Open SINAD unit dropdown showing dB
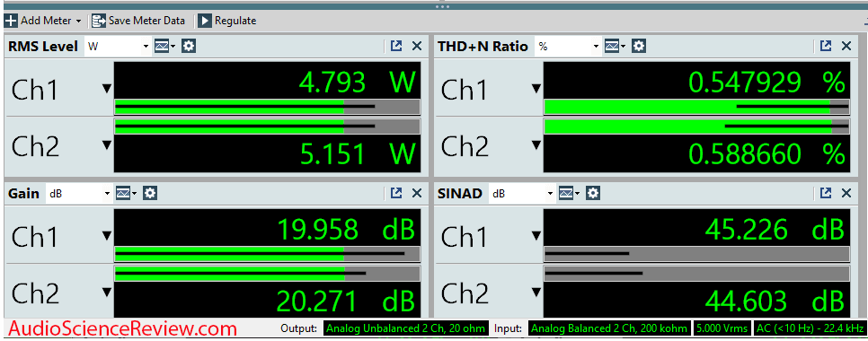 coord(521,194)
